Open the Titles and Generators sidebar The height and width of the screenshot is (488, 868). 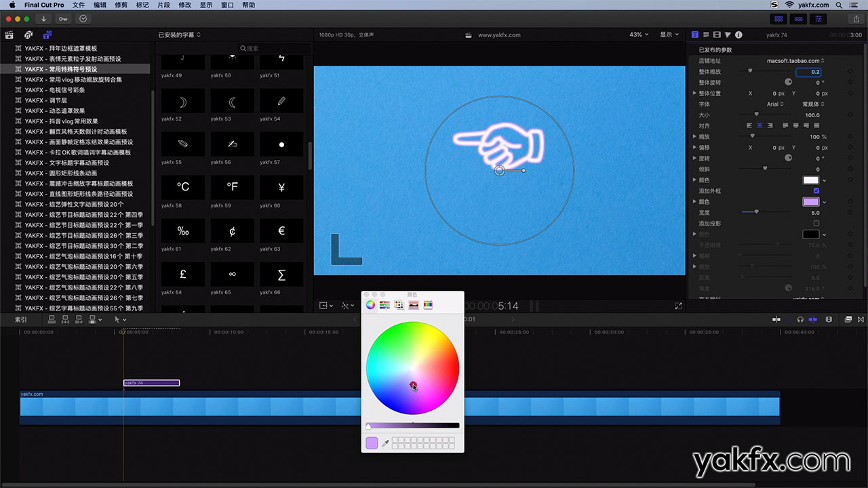pyautogui.click(x=47, y=35)
